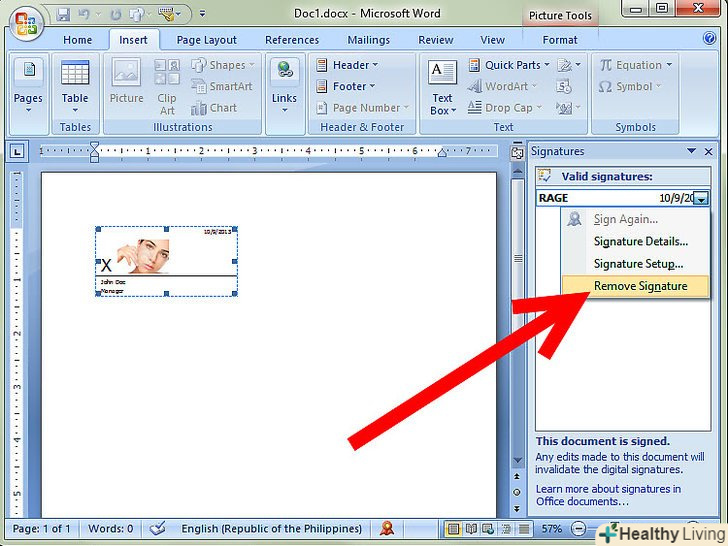Open the Shapes gallery

pos(223,65)
